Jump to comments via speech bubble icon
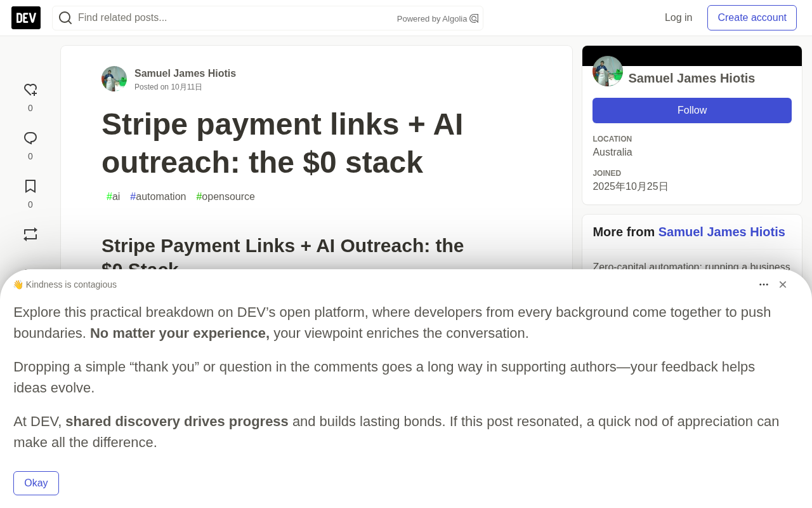 coord(30,138)
